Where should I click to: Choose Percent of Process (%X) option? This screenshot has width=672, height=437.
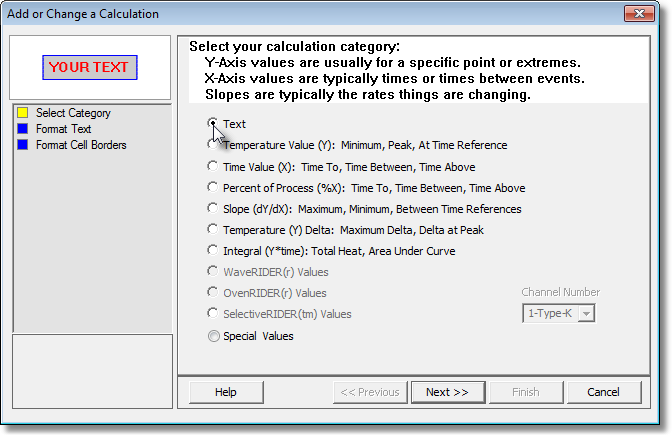click(213, 187)
